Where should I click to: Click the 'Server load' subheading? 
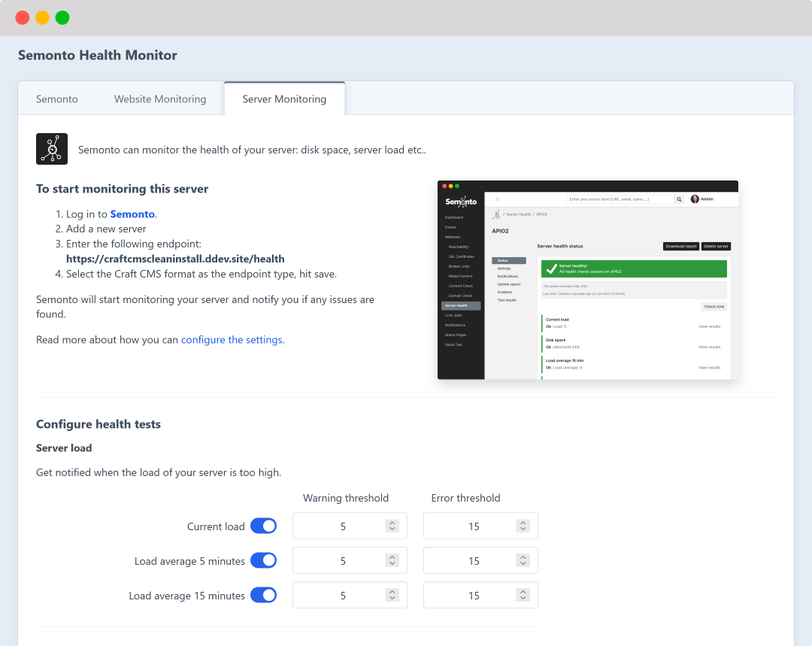coord(64,448)
